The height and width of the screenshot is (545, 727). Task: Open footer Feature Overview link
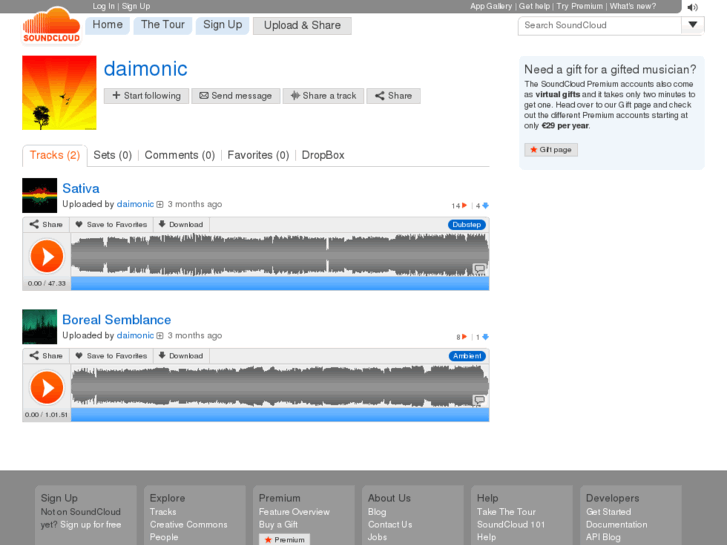pyautogui.click(x=294, y=512)
